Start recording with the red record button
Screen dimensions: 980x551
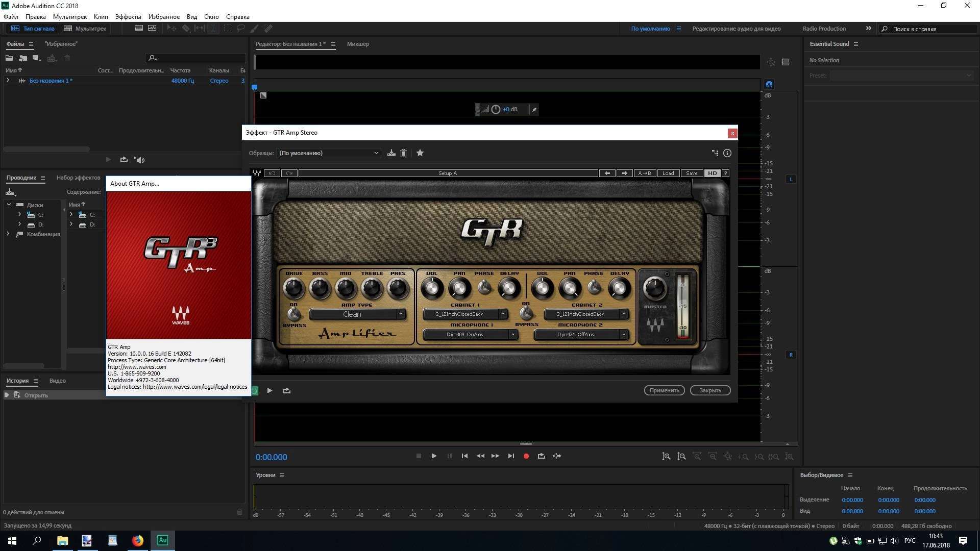tap(526, 456)
